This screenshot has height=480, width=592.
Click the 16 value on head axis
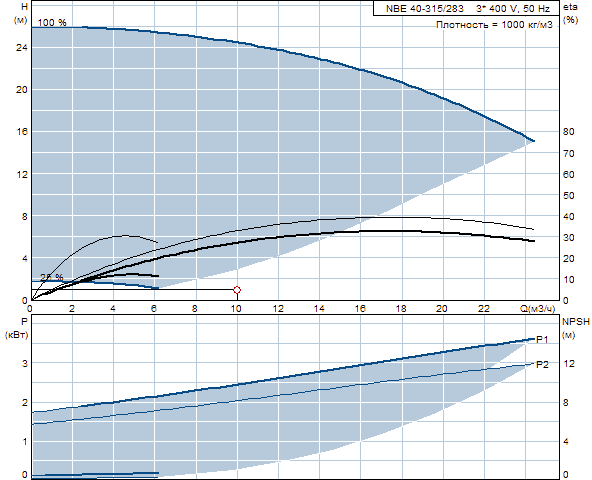click(x=22, y=132)
